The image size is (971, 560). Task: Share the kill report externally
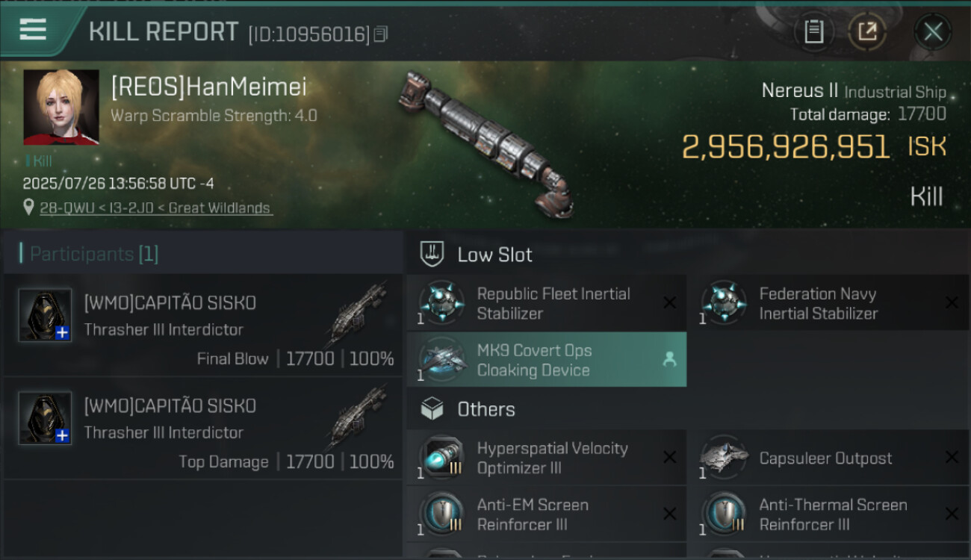click(x=866, y=31)
